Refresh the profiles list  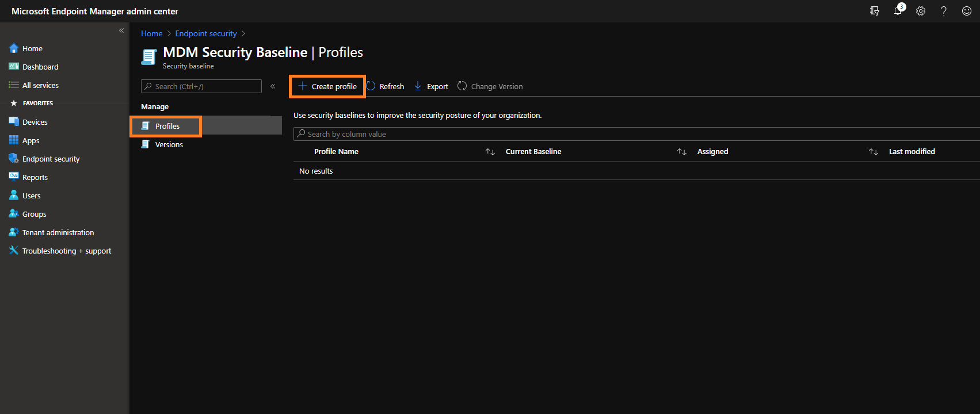point(386,86)
